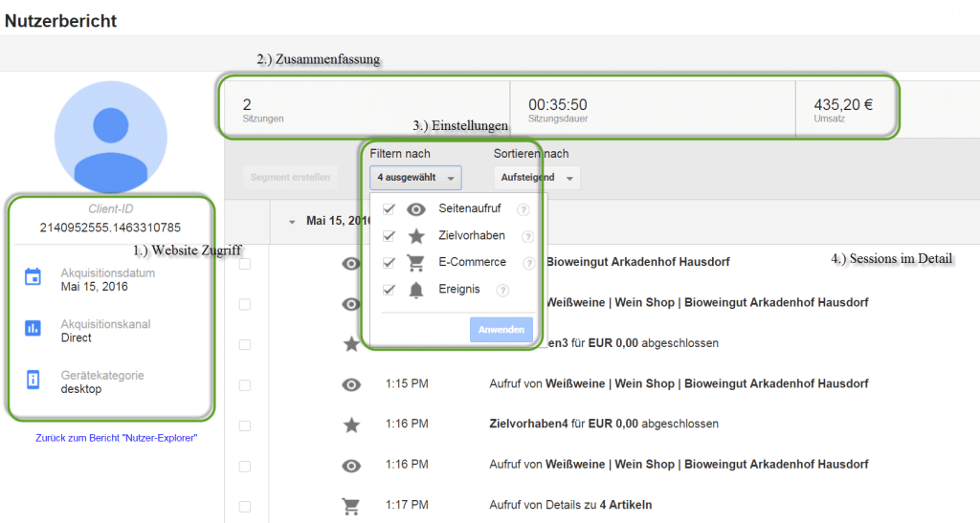Click the help icon next to Ereignis
Screen dimensions: 980x523
502,290
